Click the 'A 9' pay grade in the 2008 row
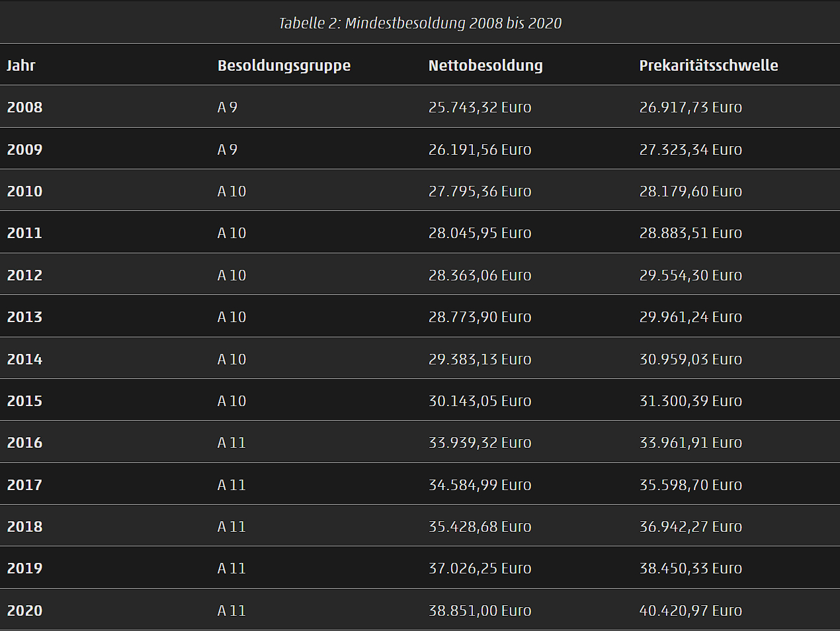The width and height of the screenshot is (840, 631). (x=228, y=107)
